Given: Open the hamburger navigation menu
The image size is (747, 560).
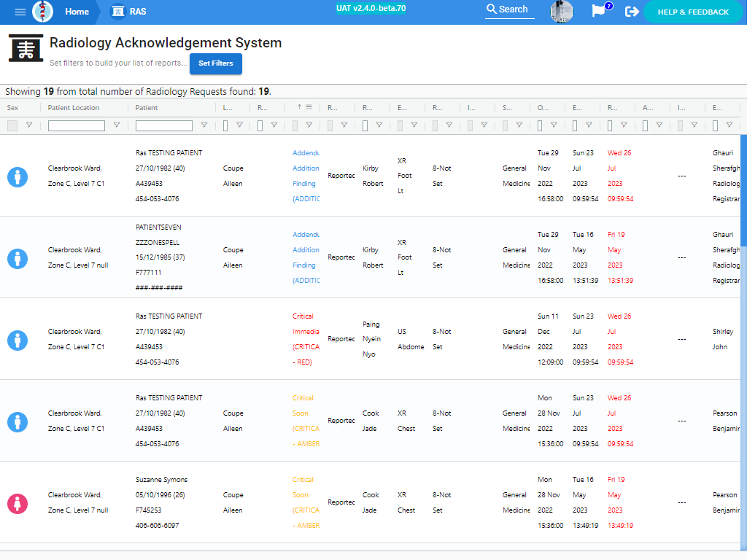Looking at the screenshot, I should [x=20, y=12].
